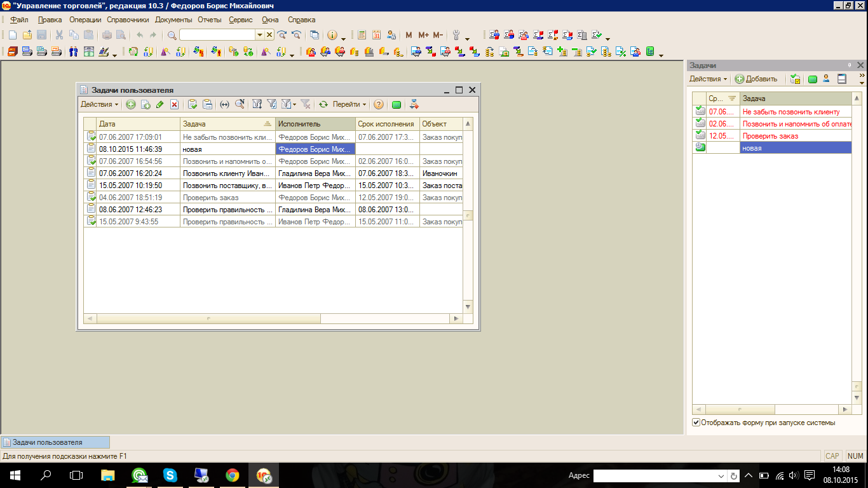Open the search field dropdown arrow

pos(259,35)
